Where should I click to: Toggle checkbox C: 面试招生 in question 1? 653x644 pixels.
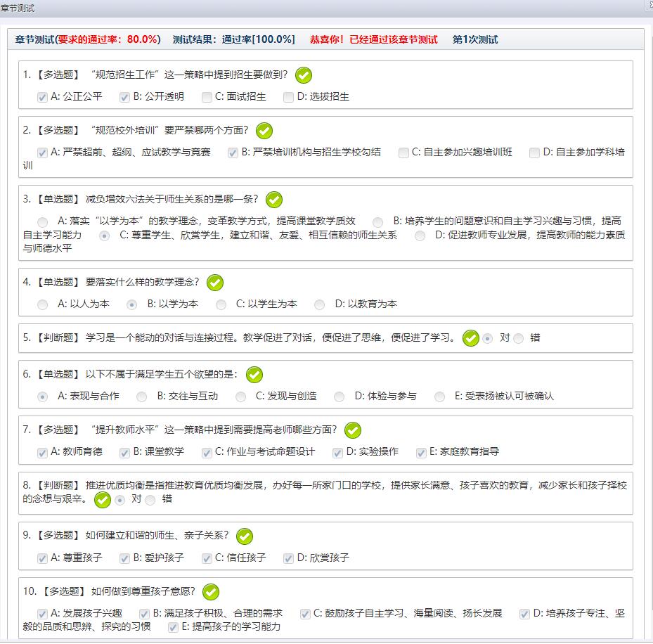click(207, 97)
